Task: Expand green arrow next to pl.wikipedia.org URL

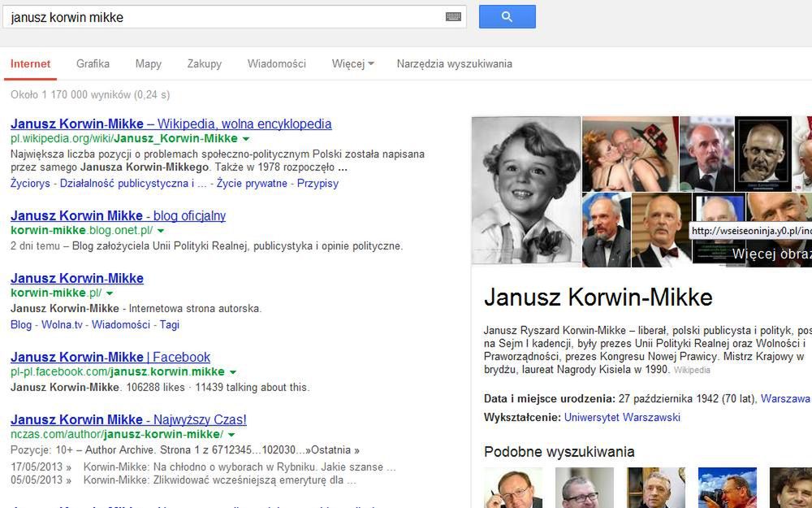Action: pyautogui.click(x=246, y=139)
